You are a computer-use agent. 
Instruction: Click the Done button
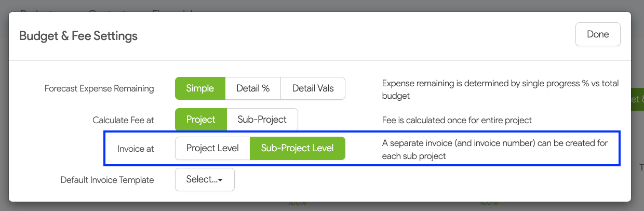point(598,34)
